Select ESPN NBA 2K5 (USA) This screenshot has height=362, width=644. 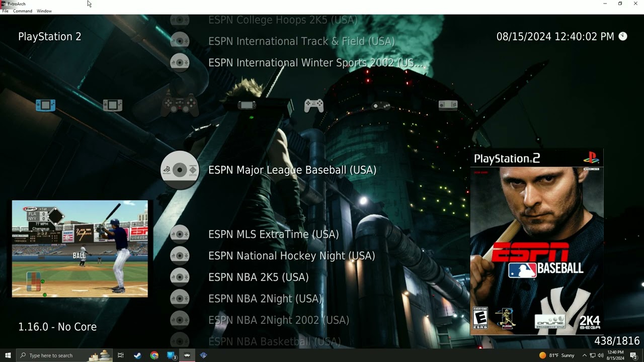pos(259,277)
